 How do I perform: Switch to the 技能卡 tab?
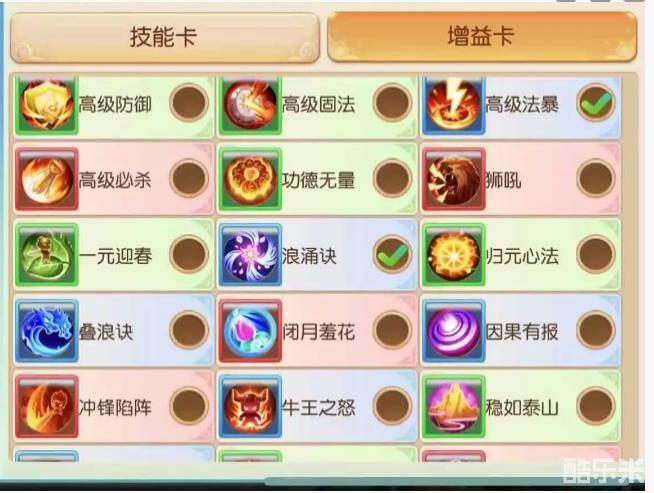pyautogui.click(x=165, y=38)
